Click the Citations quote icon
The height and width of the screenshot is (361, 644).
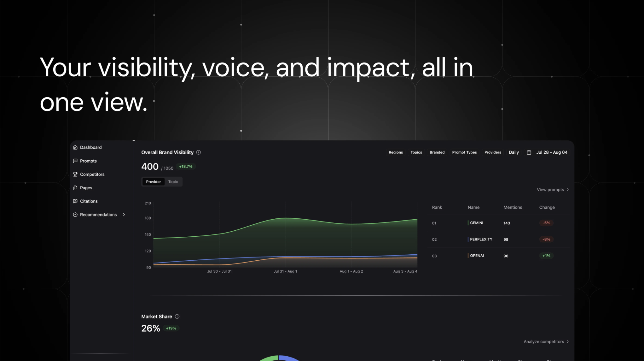coord(75,201)
